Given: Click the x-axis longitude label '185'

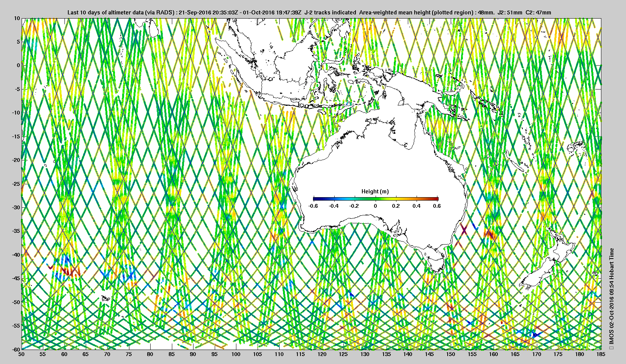Looking at the screenshot, I should (x=601, y=354).
